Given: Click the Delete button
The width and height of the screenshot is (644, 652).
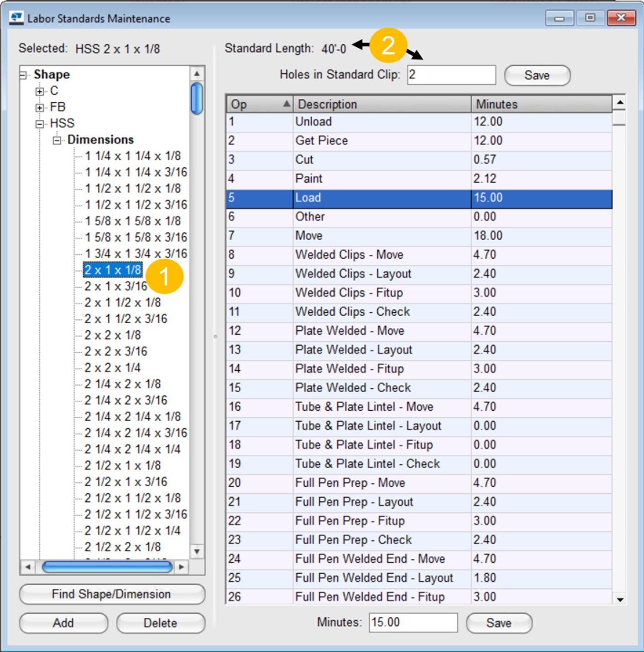Looking at the screenshot, I should tap(160, 623).
